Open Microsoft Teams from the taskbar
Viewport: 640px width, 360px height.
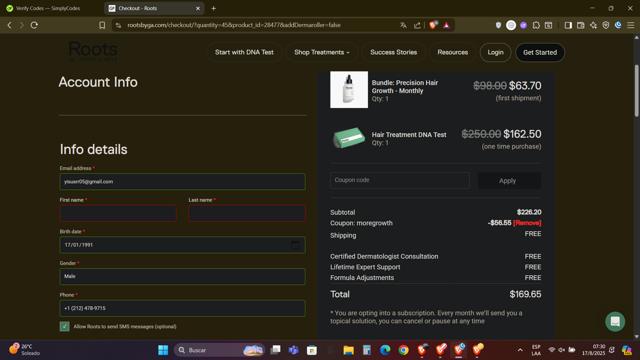coord(293,350)
